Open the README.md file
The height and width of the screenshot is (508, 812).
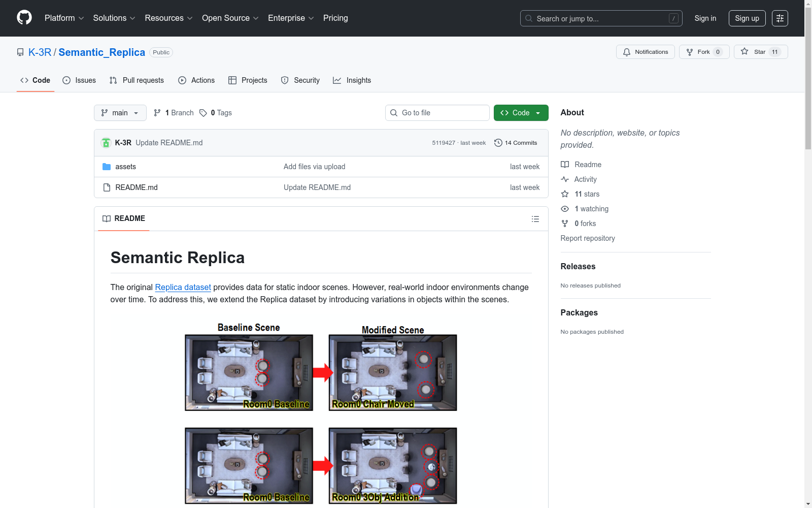pyautogui.click(x=137, y=187)
